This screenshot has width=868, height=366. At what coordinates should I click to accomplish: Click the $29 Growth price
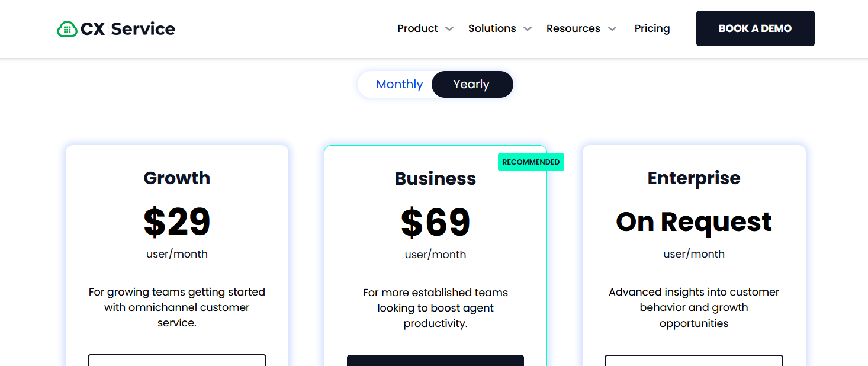click(176, 222)
